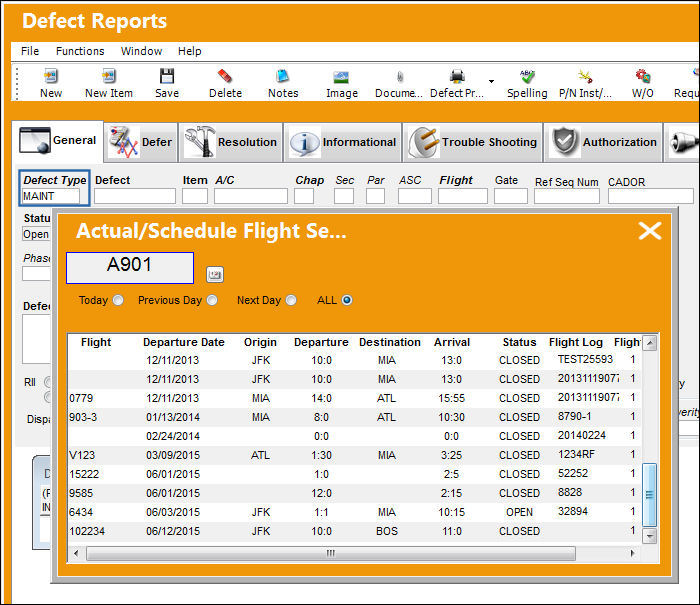Click the P/N Inst toolbar icon

585,77
